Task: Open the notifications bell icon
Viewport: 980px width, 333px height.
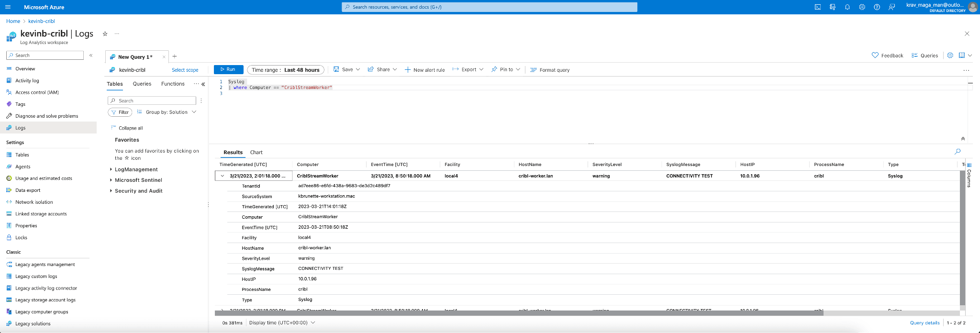Action: click(x=847, y=7)
